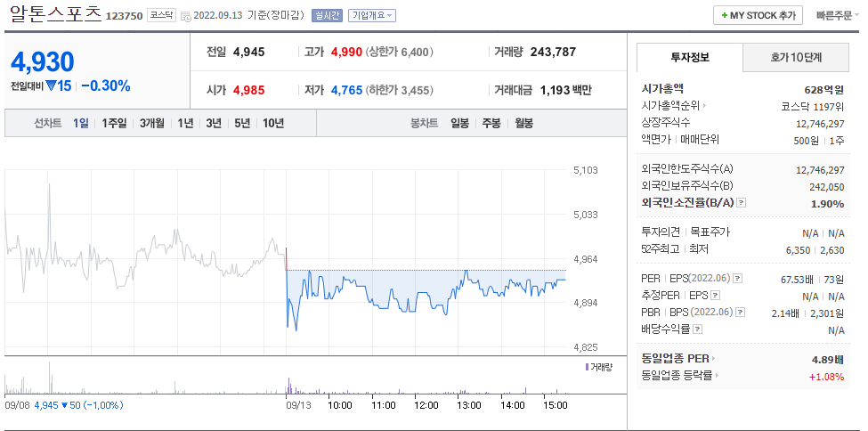Switch to the 호가10단계 tab

(x=796, y=57)
